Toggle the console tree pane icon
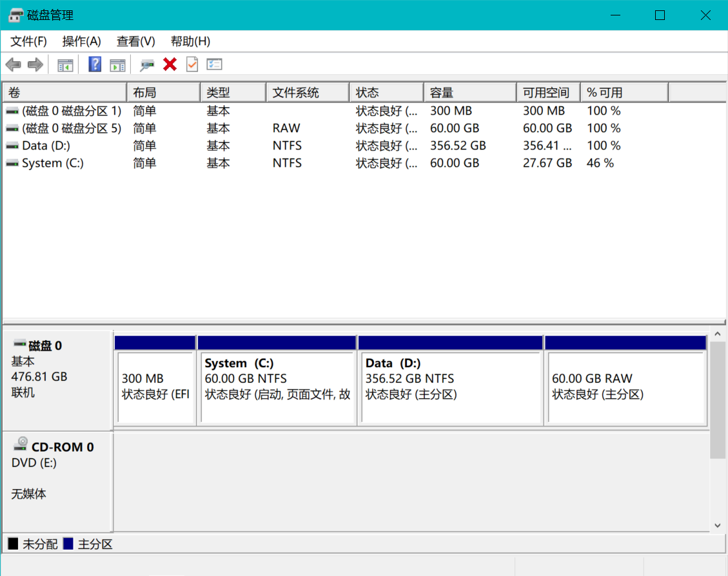Viewport: 728px width, 576px height. point(66,65)
